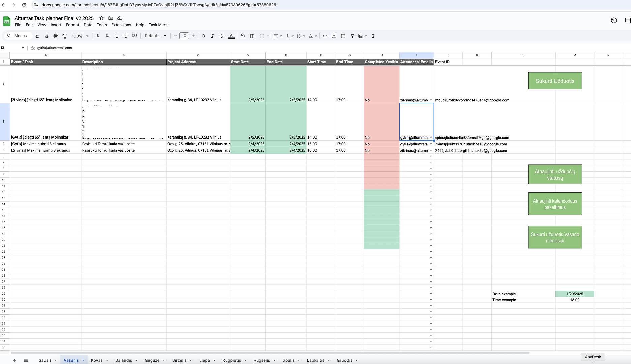Open the fill color picker

pos(243,36)
